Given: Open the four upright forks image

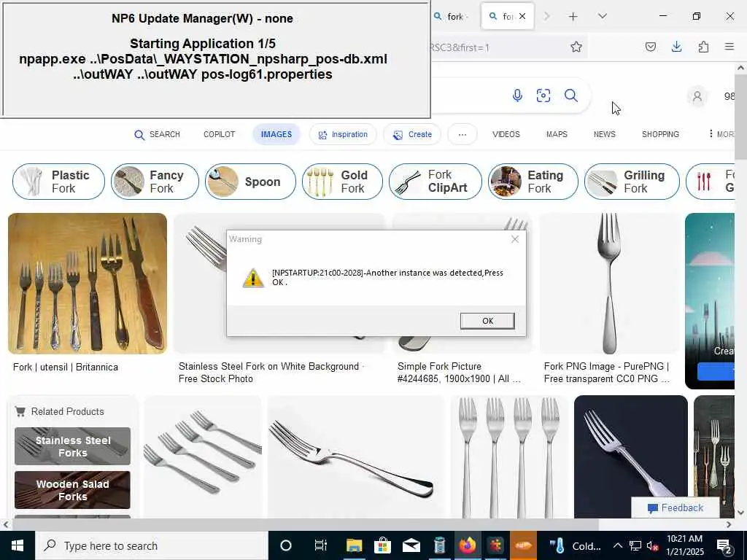Looking at the screenshot, I should [x=509, y=456].
